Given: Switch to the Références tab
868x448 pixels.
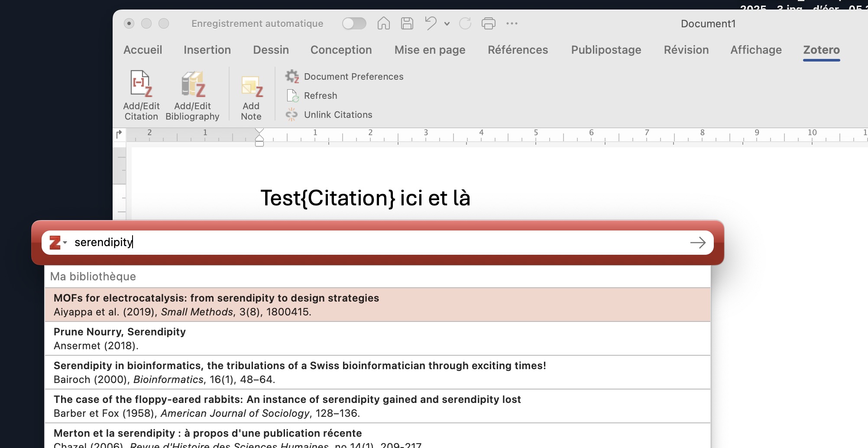Looking at the screenshot, I should point(518,50).
